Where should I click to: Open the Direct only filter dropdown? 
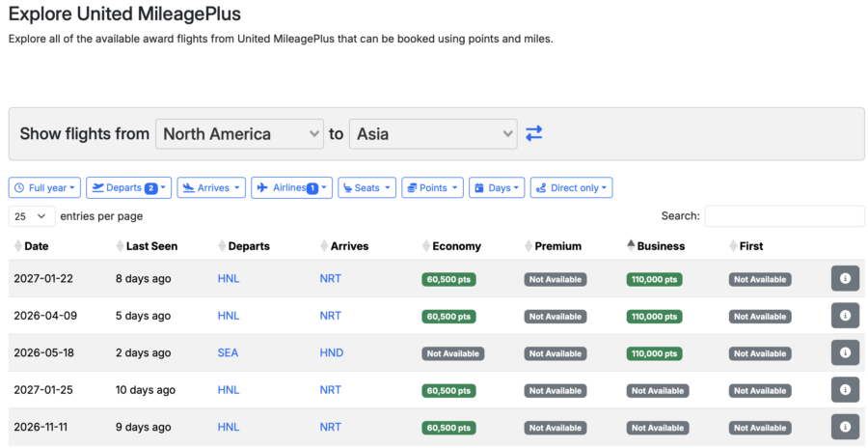[571, 188]
